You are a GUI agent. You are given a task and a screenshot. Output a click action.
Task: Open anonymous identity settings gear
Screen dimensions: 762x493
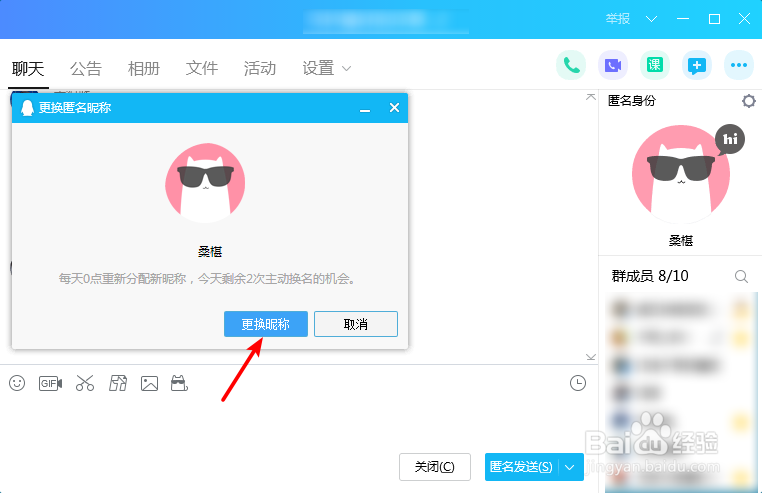[x=748, y=101]
